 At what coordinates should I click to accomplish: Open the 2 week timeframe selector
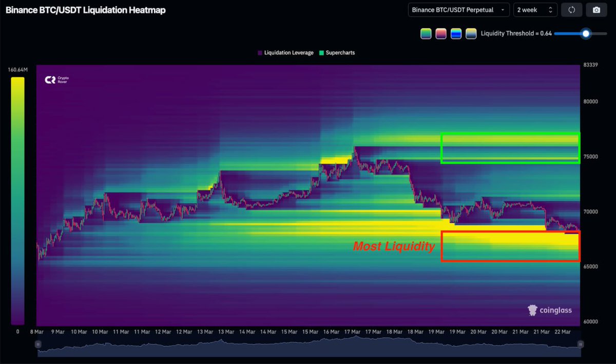pyautogui.click(x=535, y=9)
